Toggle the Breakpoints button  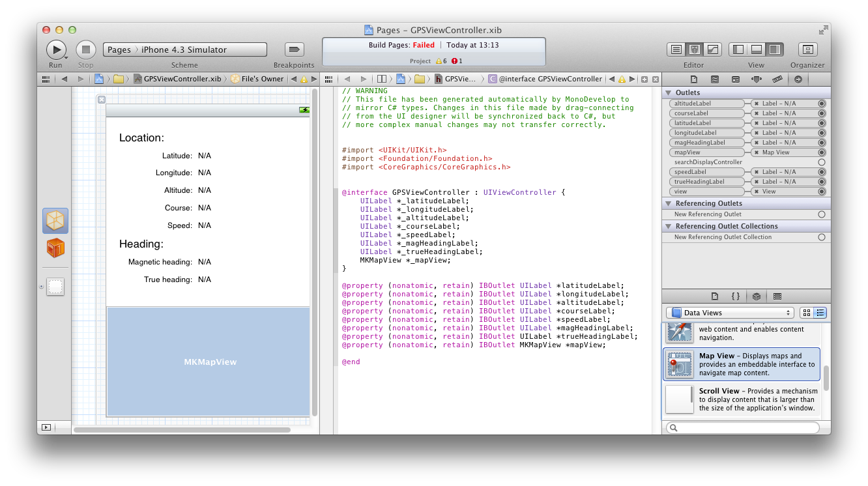pyautogui.click(x=294, y=50)
